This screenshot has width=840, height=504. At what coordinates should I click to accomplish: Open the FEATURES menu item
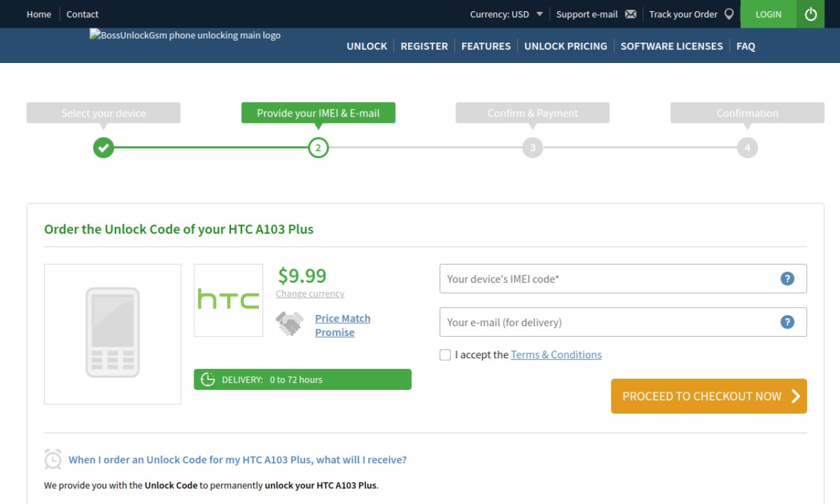click(486, 46)
